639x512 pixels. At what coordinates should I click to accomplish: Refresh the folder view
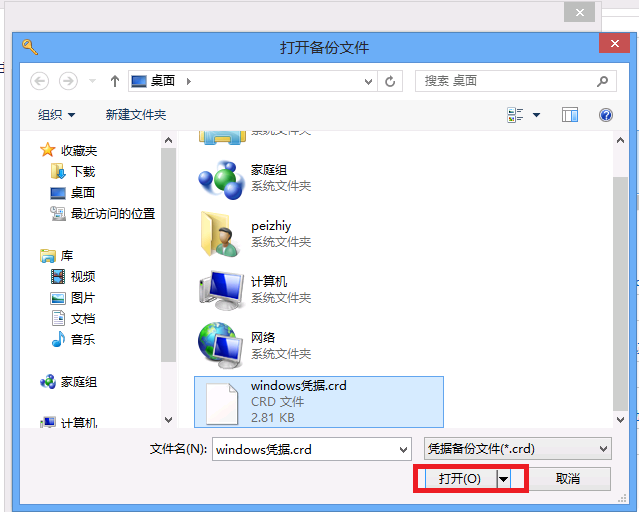(390, 82)
